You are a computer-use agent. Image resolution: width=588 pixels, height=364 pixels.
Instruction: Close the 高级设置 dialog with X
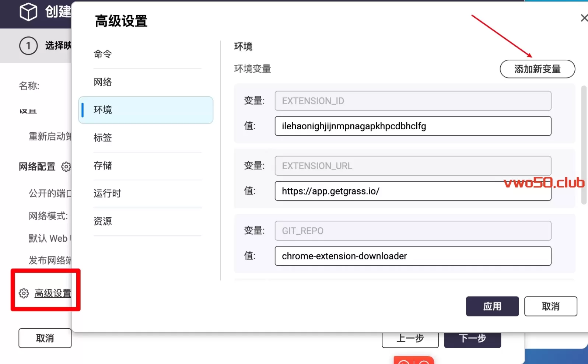pyautogui.click(x=584, y=18)
